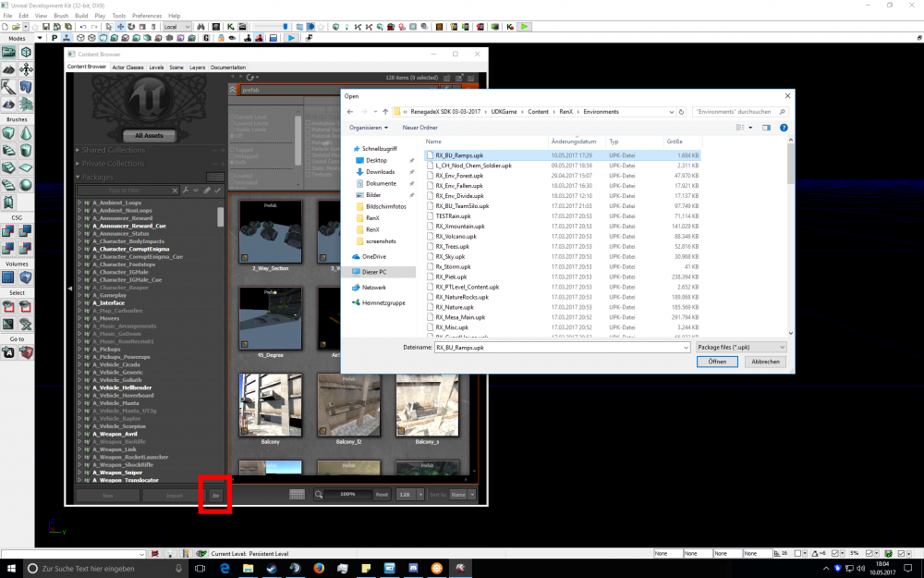The width and height of the screenshot is (924, 578).
Task: Click the Undo arrow in main toolbar
Action: click(x=83, y=27)
